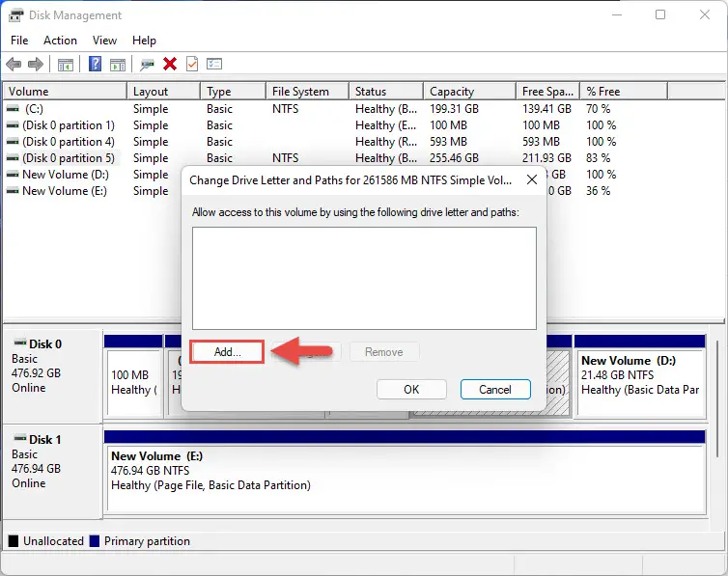728x576 pixels.
Task: Minimize the Disk Management window
Action: tap(617, 14)
